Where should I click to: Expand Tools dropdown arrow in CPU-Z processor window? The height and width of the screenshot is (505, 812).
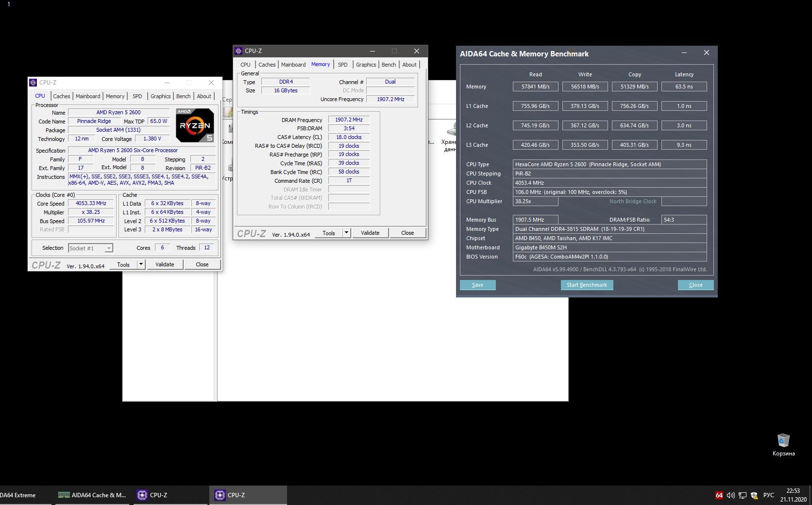coord(141,264)
